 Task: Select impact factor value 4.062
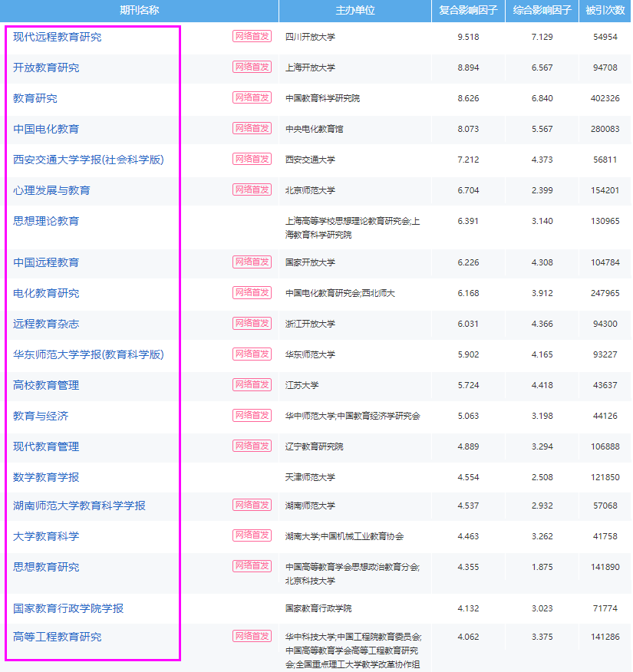[469, 637]
